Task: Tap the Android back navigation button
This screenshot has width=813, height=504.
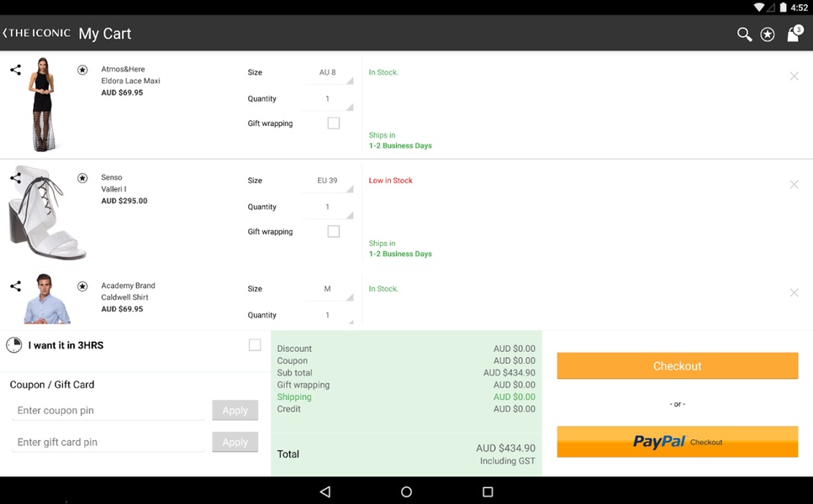Action: pos(325,491)
